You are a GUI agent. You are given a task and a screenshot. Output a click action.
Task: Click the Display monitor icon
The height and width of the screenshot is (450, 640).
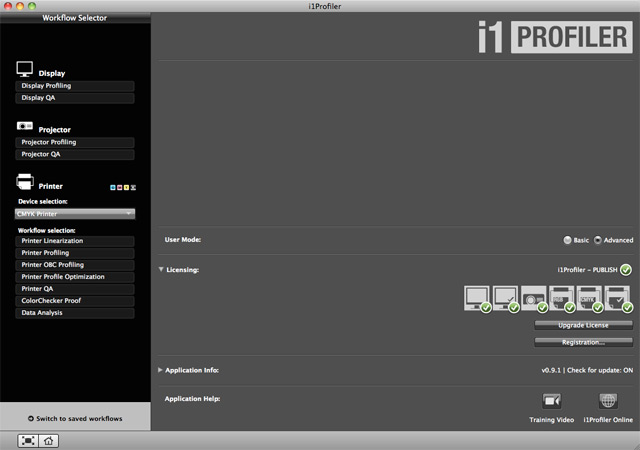point(24,69)
